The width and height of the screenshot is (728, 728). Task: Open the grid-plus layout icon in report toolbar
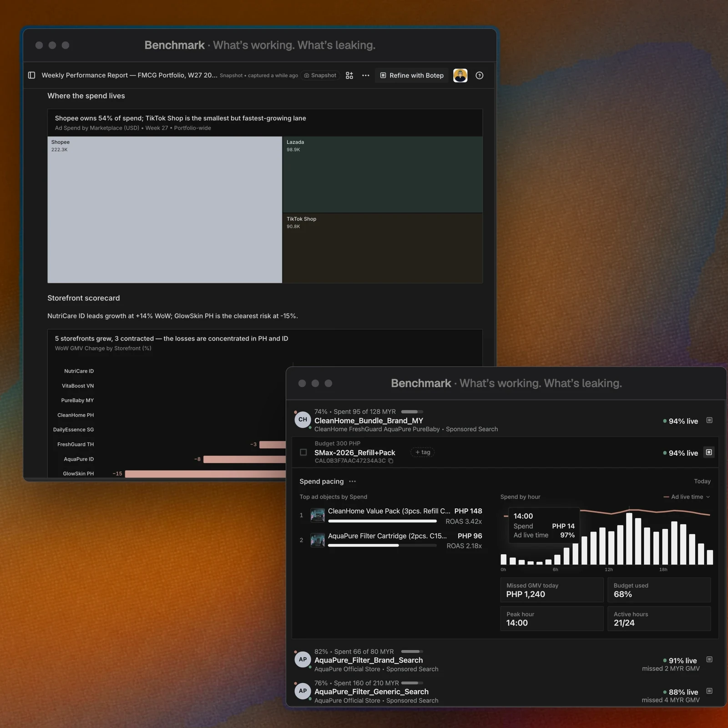coord(349,76)
